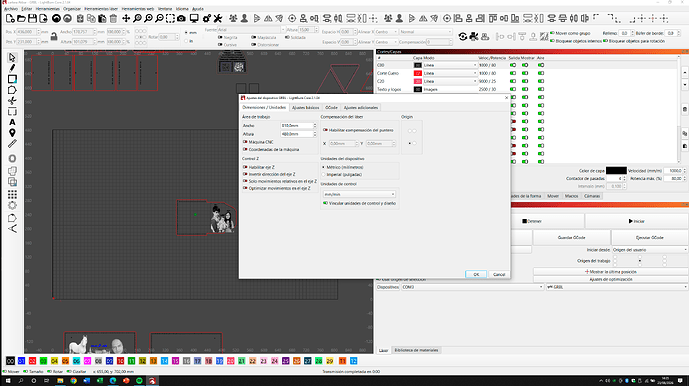The image size is (689, 386).
Task: Click the Windows Start button
Action: tap(7, 381)
